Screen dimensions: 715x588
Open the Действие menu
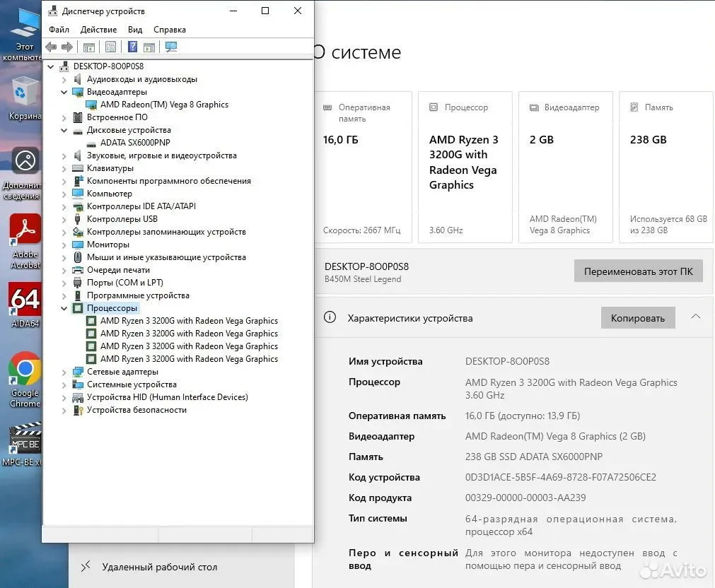98,30
